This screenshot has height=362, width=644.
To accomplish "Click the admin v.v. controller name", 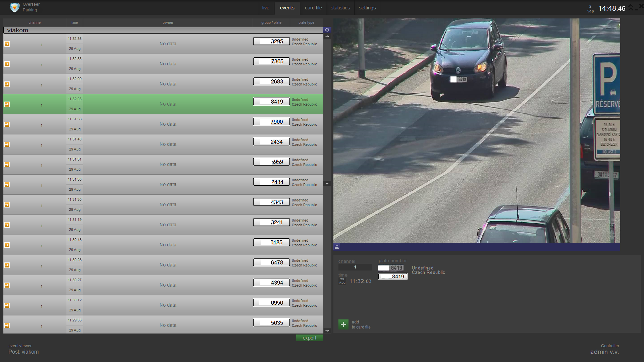I will click(x=604, y=352).
